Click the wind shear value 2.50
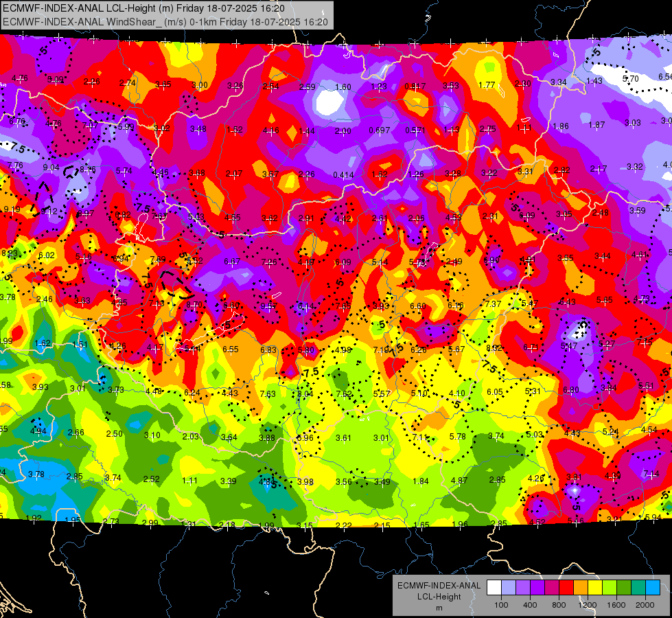 [x=115, y=433]
